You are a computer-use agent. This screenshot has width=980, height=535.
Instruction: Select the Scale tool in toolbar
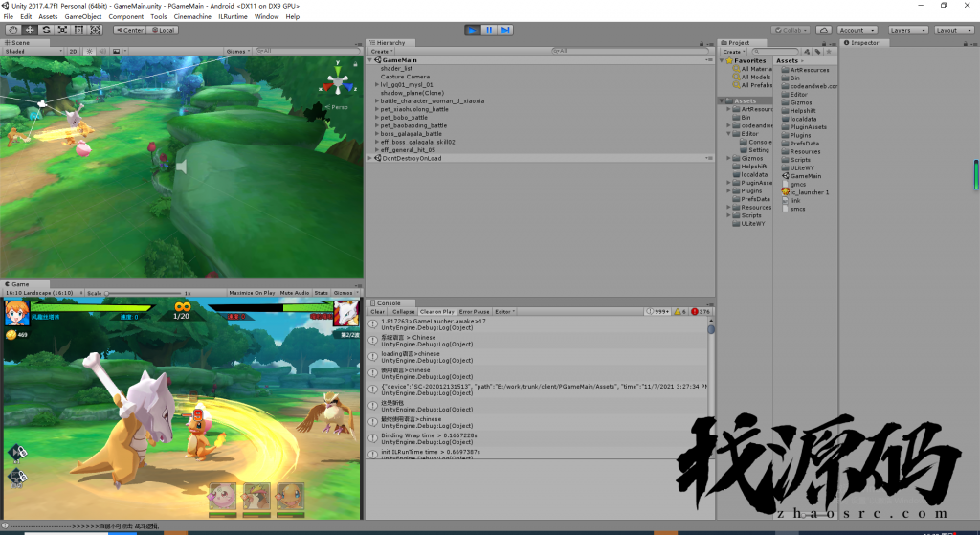pos(62,30)
